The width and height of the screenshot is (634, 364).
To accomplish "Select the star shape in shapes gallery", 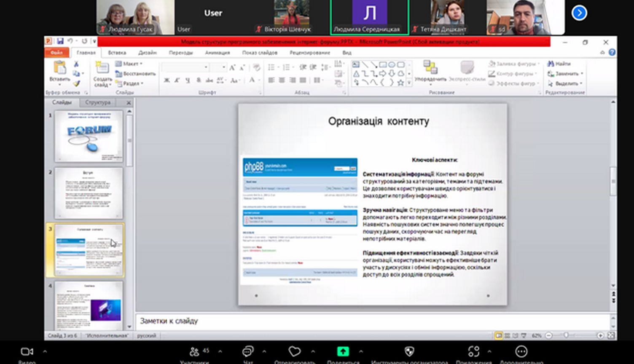I will [400, 83].
